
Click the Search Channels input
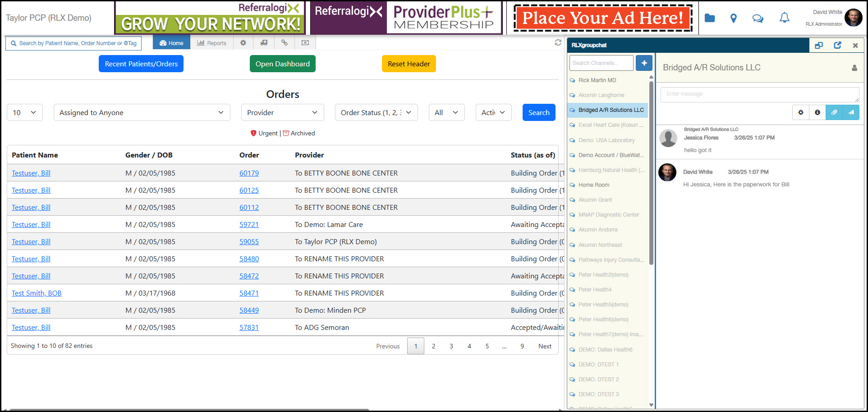tap(602, 63)
